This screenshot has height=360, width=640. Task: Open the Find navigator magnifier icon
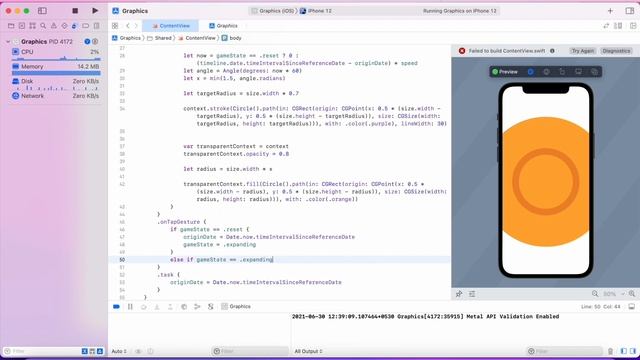43,26
